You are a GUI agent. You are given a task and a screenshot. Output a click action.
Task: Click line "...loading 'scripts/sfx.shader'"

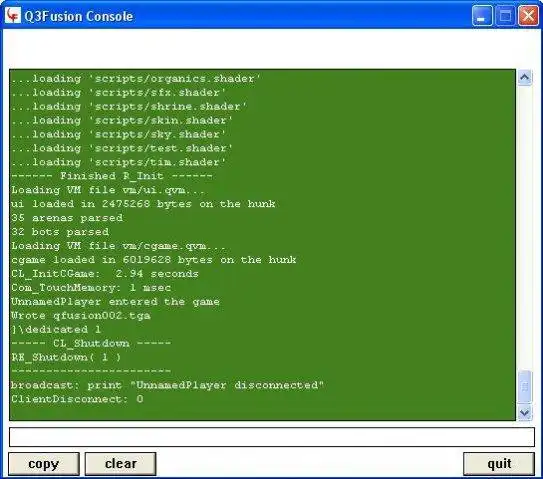(118, 93)
